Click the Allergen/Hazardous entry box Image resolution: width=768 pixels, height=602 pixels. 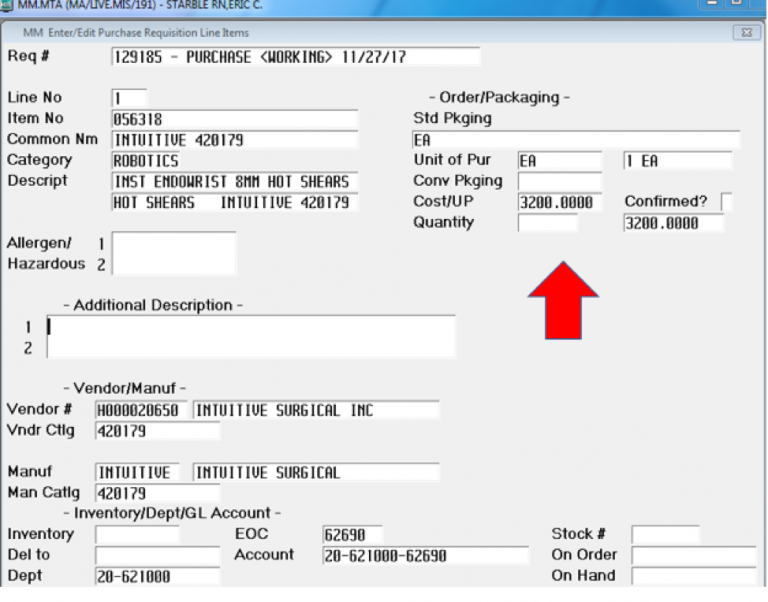(174, 253)
